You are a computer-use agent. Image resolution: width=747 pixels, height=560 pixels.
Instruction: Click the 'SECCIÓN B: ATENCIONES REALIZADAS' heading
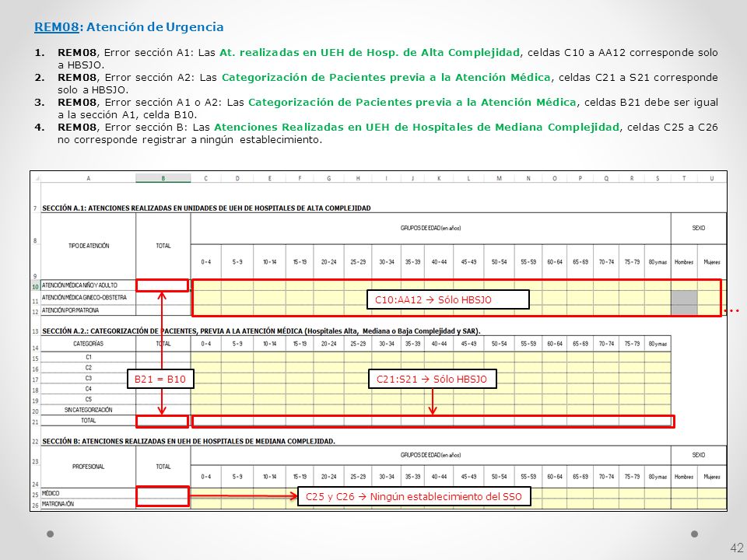(188, 442)
